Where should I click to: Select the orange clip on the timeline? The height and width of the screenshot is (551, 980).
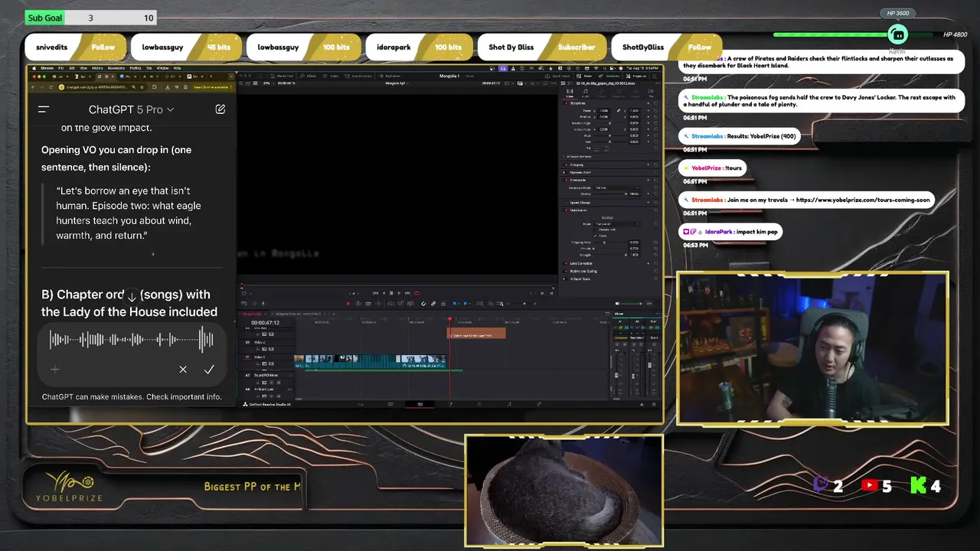(x=476, y=334)
